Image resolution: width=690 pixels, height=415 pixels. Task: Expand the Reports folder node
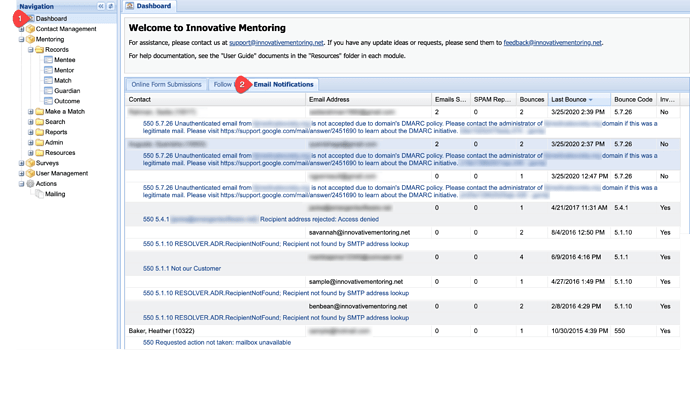pyautogui.click(x=31, y=132)
